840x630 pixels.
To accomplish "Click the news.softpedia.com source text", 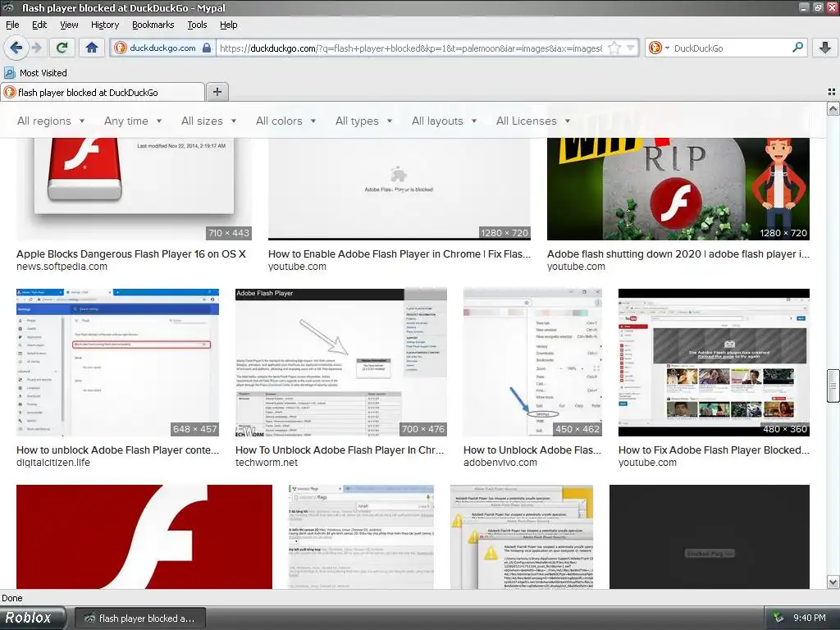I will pos(62,267).
